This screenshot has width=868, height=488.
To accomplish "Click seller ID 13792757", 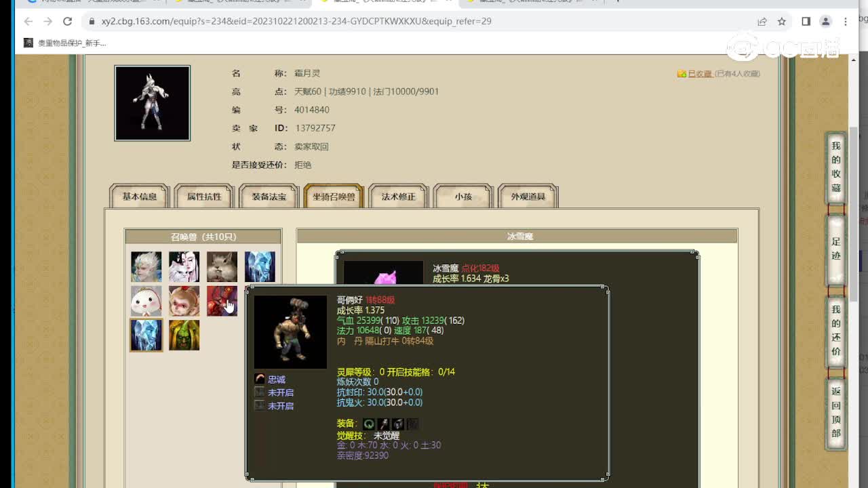I will [315, 128].
